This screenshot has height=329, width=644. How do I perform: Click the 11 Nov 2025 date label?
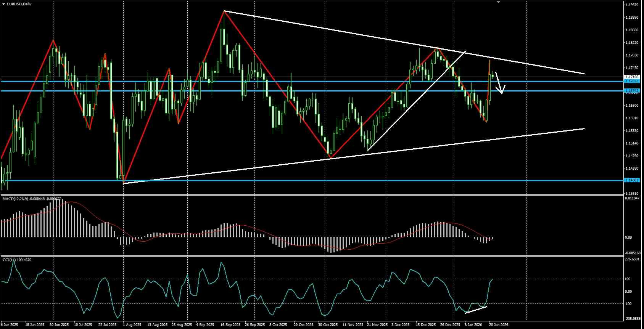352,325
